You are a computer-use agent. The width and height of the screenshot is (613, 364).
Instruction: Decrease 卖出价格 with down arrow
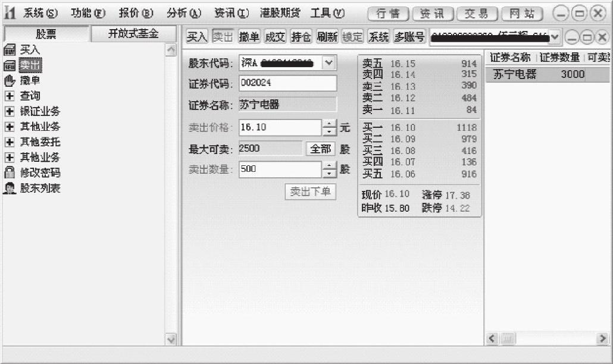[x=329, y=131]
